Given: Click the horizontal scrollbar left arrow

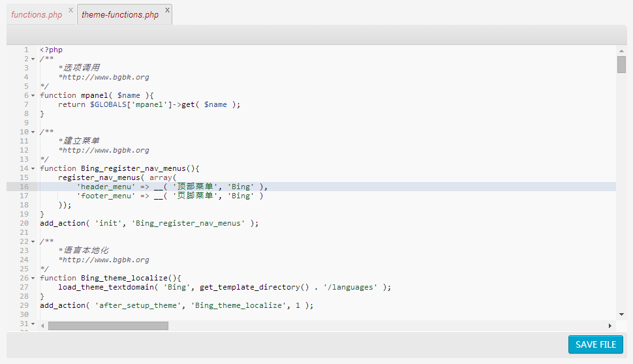Looking at the screenshot, I should (43, 326).
